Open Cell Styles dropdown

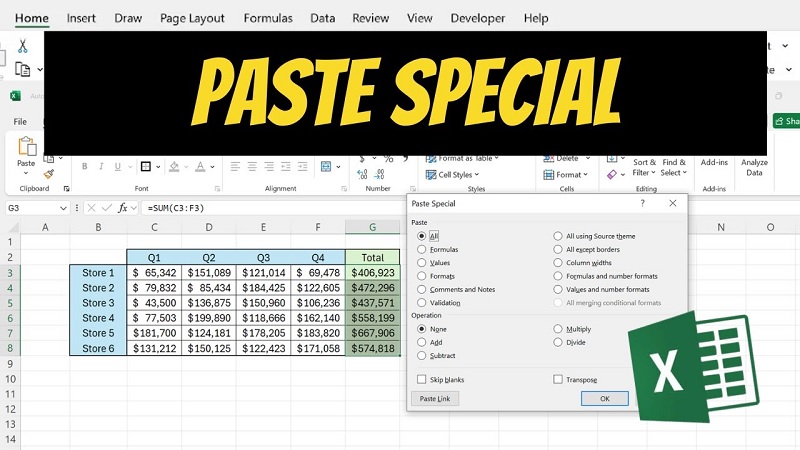pyautogui.click(x=453, y=174)
